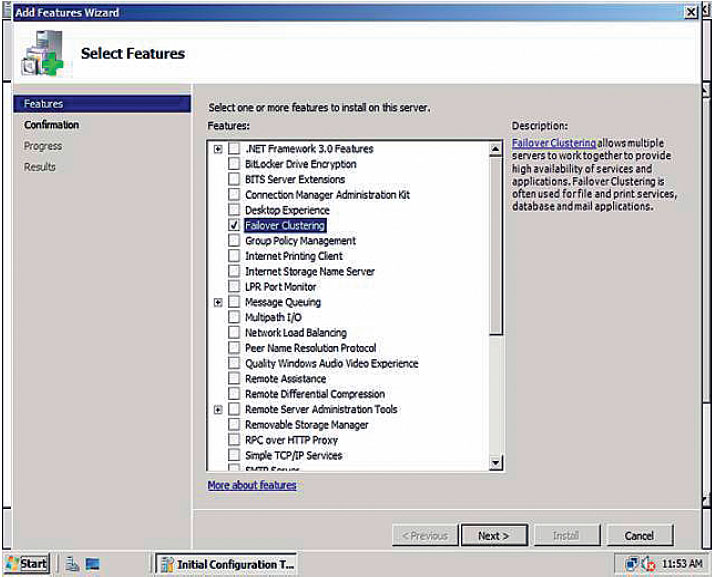Click the Add Features Wizard title bar icon
This screenshot has height=578, width=715.
pos(8,12)
